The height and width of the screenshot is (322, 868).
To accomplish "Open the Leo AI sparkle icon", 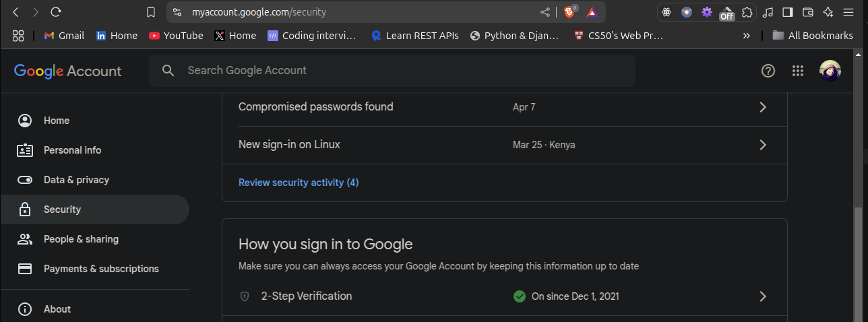I will tap(828, 12).
